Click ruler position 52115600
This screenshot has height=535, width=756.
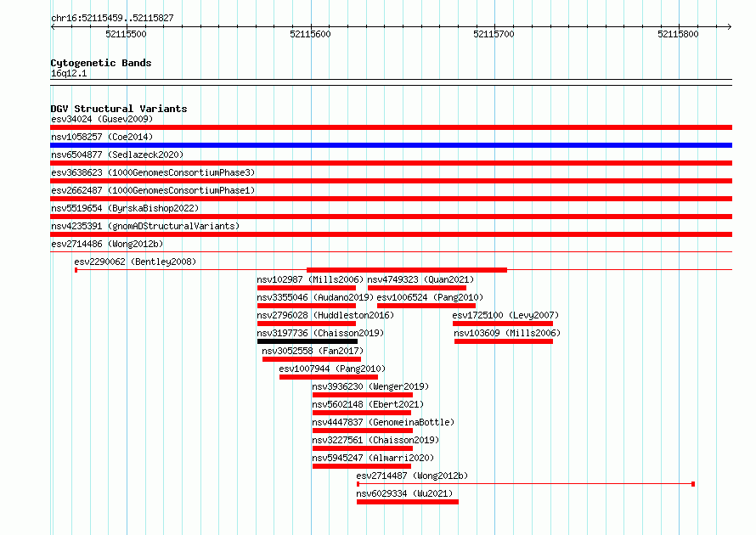pyautogui.click(x=311, y=34)
